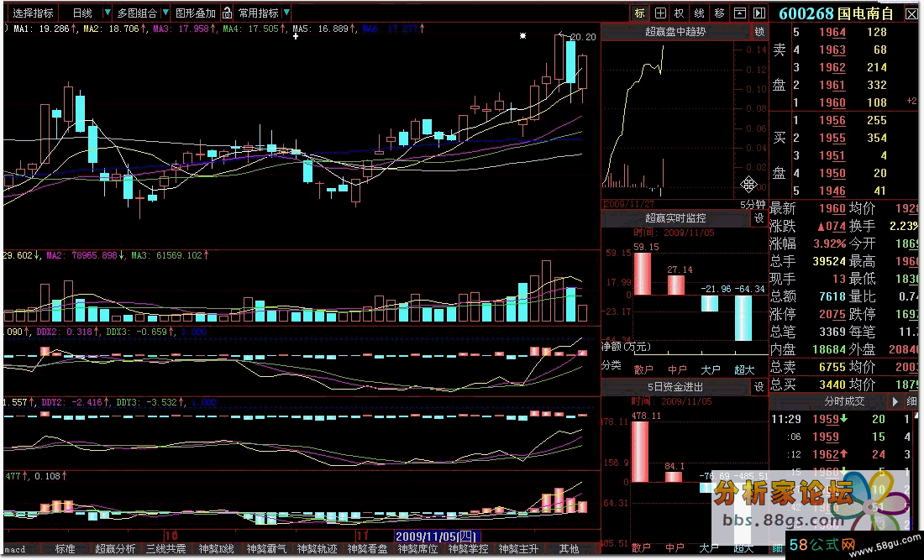Click buy level 1 price 1956
Screen dimensions: 924x560
click(x=832, y=120)
